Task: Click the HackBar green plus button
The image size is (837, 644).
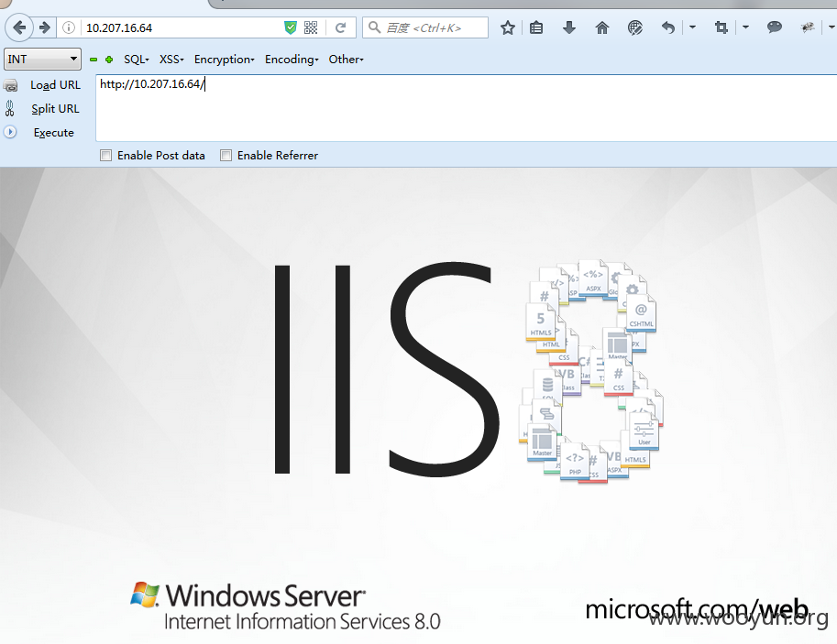Action: click(109, 60)
